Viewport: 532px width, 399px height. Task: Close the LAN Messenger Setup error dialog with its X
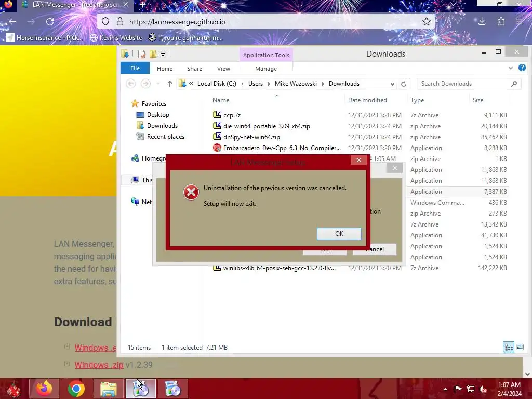click(x=358, y=160)
